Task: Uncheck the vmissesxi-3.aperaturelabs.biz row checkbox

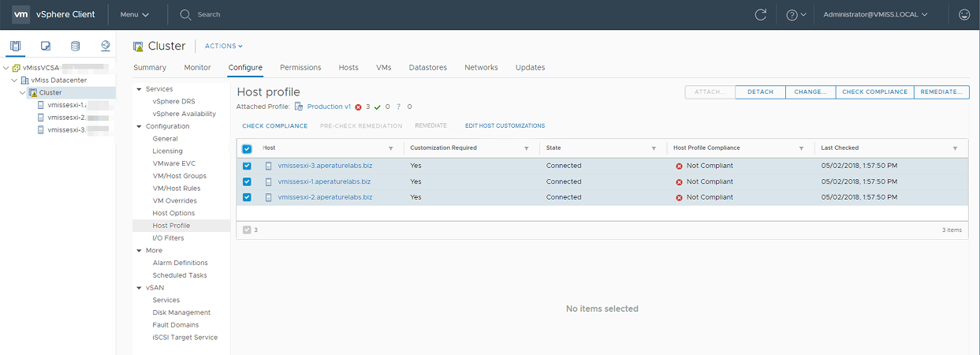Action: (247, 166)
